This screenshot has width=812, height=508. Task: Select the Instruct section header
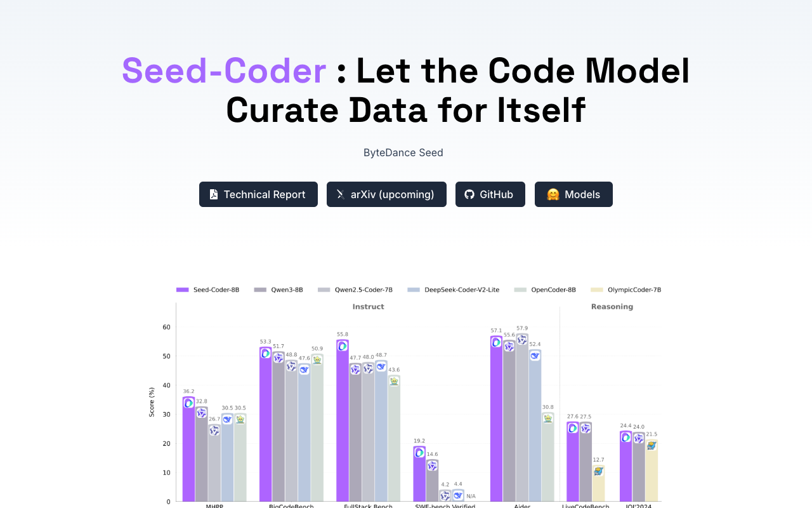[368, 307]
